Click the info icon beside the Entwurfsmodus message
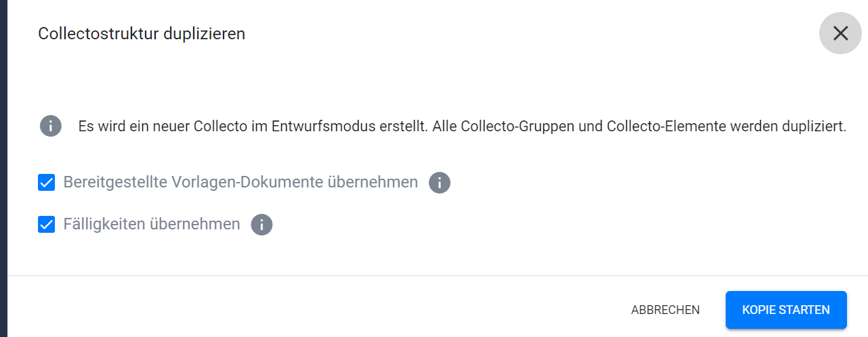Viewport: 868px width, 337px height. [51, 127]
